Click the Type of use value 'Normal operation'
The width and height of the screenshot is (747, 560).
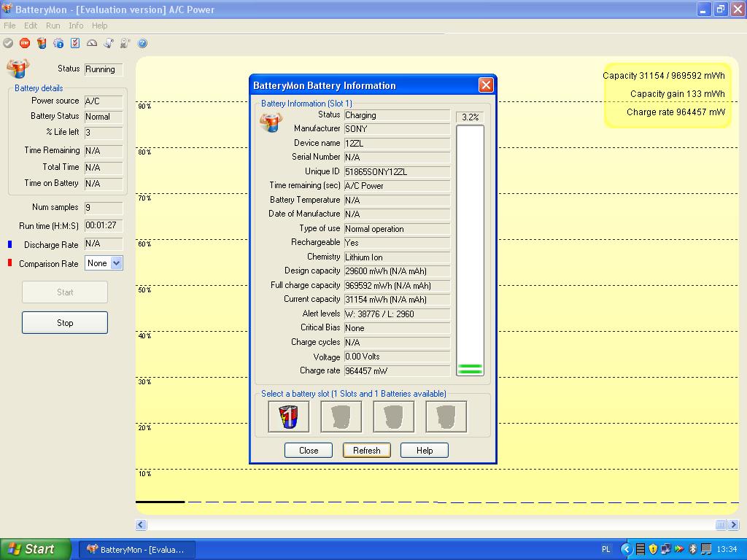click(397, 229)
